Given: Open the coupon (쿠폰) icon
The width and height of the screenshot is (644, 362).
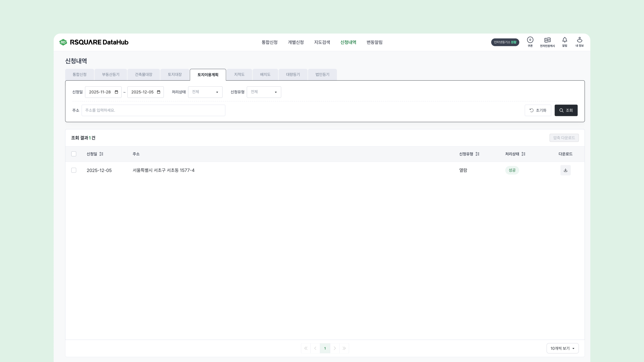Looking at the screenshot, I should (x=530, y=42).
